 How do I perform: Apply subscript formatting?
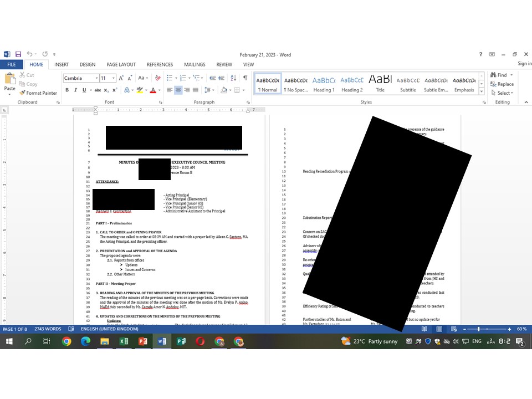tap(106, 90)
